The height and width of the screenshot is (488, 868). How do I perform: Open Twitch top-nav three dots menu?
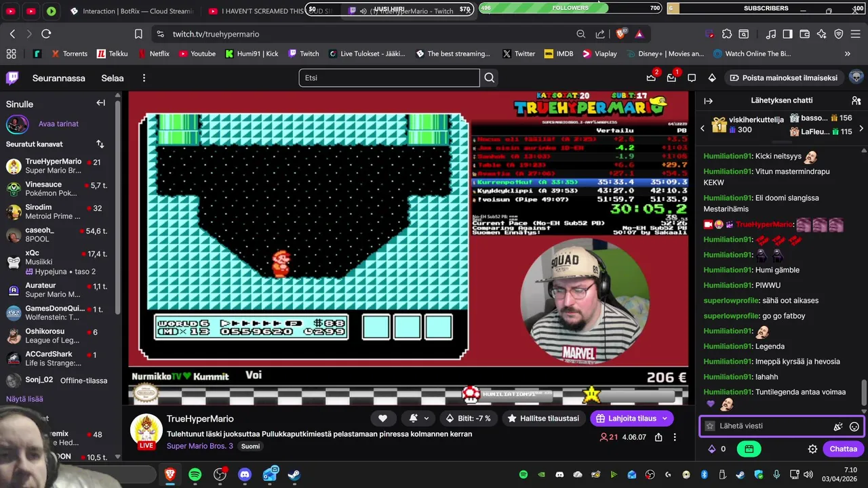tap(144, 78)
